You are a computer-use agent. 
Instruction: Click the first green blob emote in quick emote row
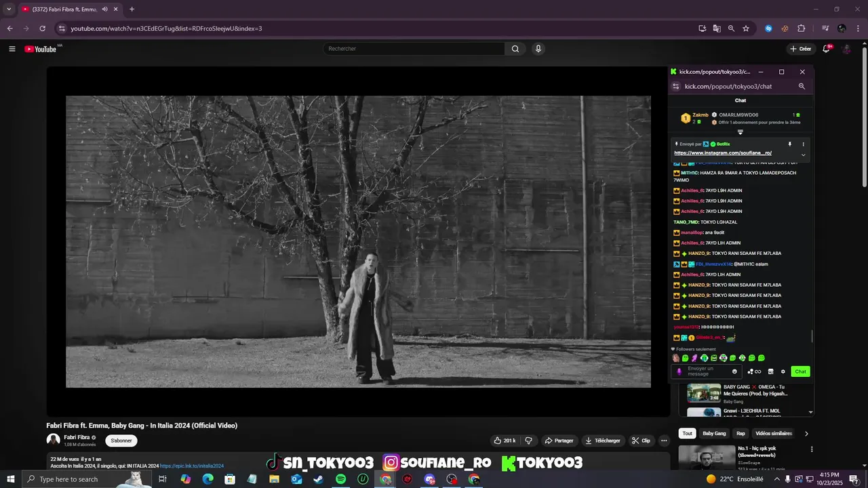click(685, 358)
